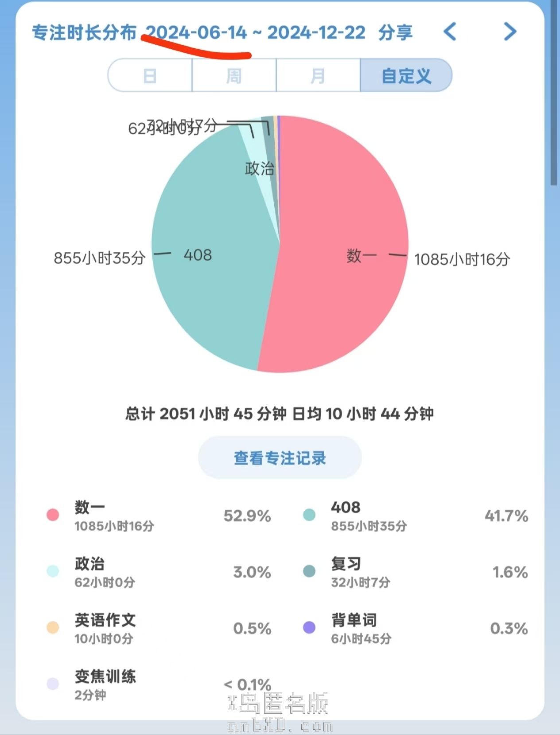The width and height of the screenshot is (560, 735).
Task: Click the orange 英语作文 legend dot
Action: click(53, 628)
